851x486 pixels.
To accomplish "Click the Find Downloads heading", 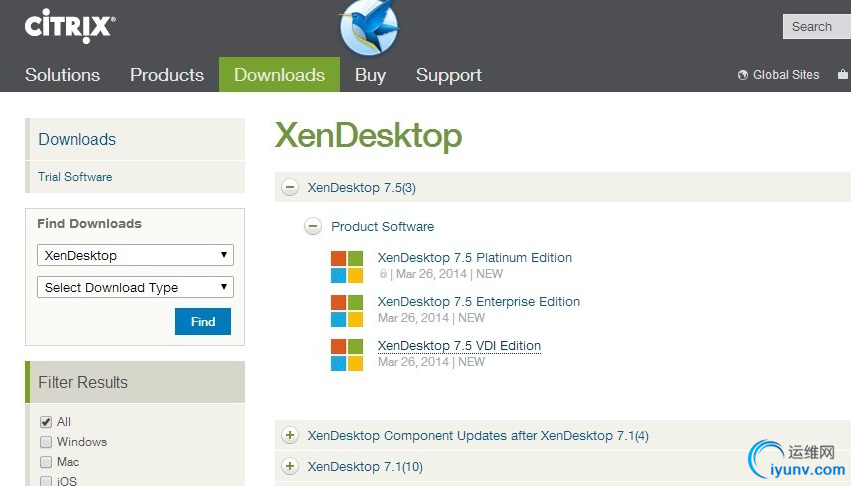I will [90, 224].
